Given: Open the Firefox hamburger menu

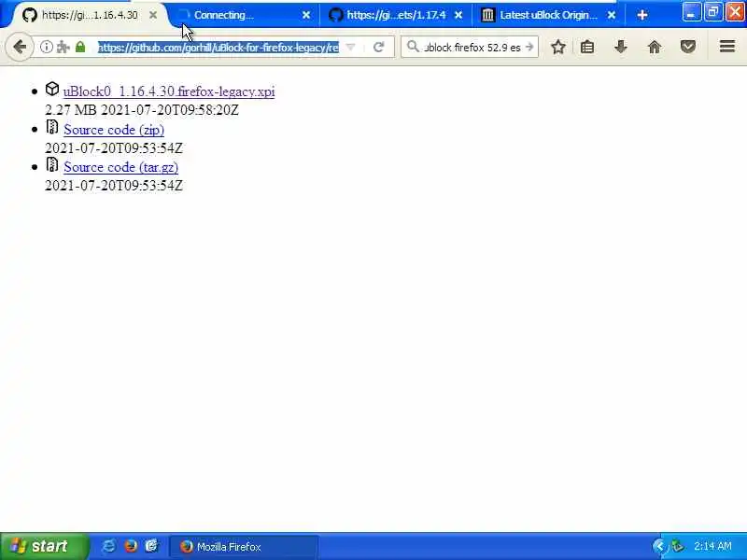Looking at the screenshot, I should (727, 47).
